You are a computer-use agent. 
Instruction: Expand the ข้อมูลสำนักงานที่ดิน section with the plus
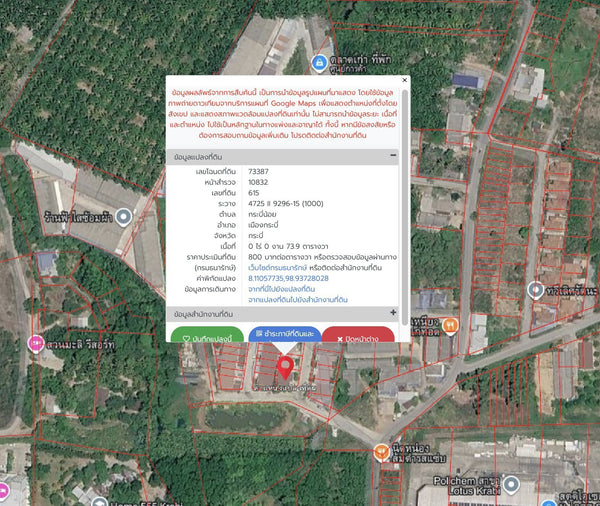click(x=393, y=313)
